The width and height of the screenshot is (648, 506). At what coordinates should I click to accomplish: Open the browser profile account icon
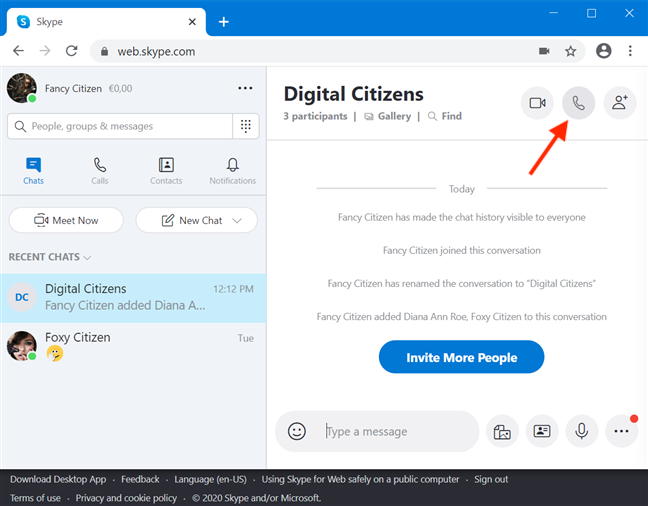pyautogui.click(x=603, y=51)
